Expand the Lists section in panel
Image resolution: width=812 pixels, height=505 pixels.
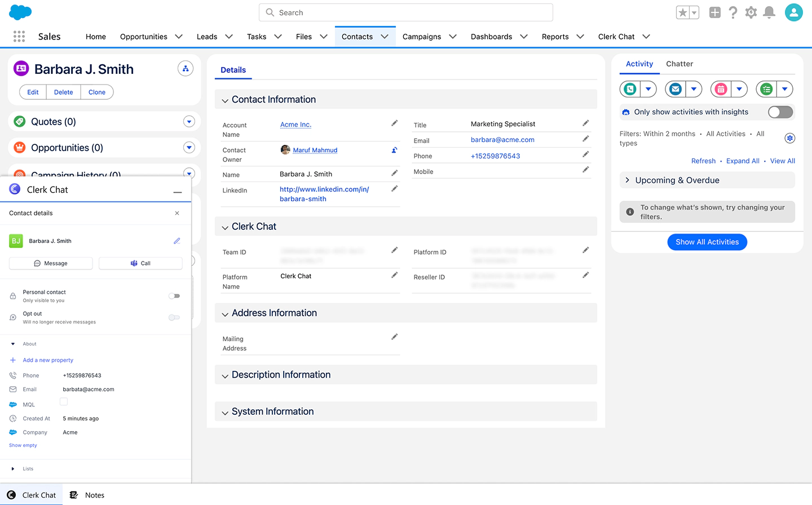[13, 469]
